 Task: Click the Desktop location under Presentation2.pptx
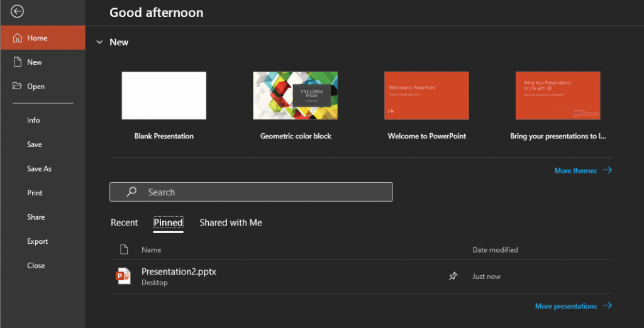tap(155, 282)
